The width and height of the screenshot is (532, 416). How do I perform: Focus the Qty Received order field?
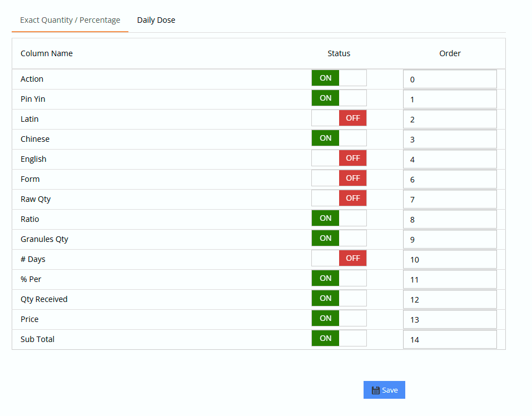(450, 299)
